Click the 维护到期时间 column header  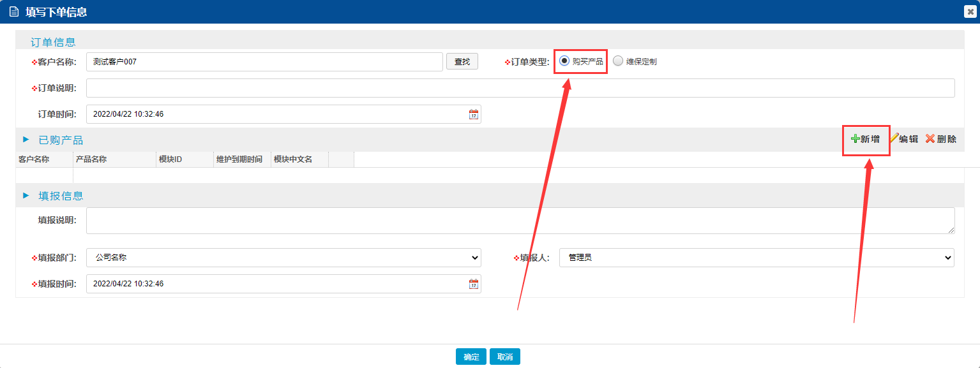(239, 159)
